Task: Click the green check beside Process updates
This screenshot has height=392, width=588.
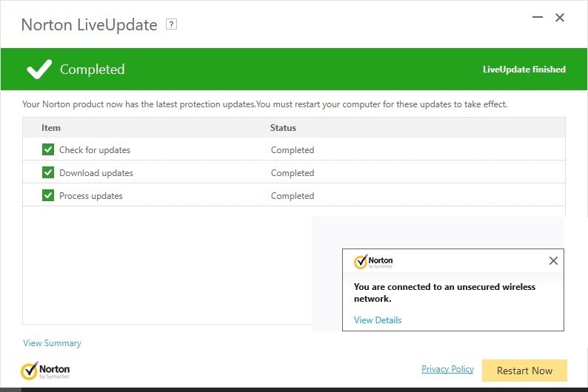Action: pos(48,195)
